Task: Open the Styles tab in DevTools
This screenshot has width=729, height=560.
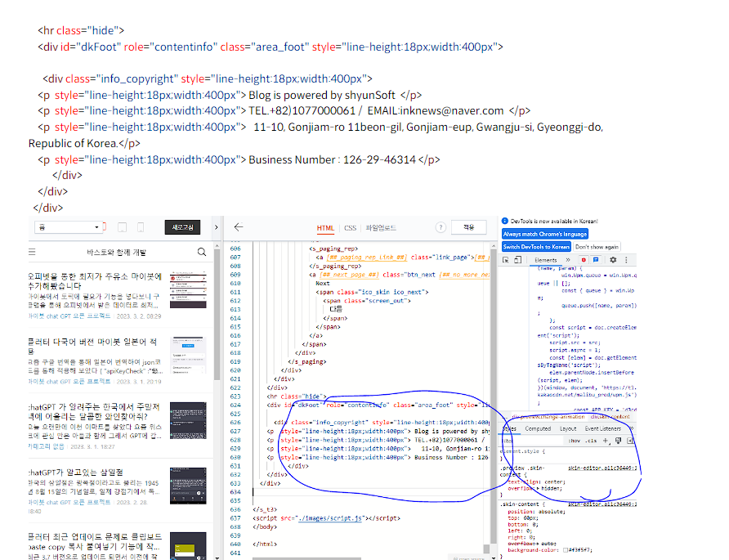Action: click(509, 428)
